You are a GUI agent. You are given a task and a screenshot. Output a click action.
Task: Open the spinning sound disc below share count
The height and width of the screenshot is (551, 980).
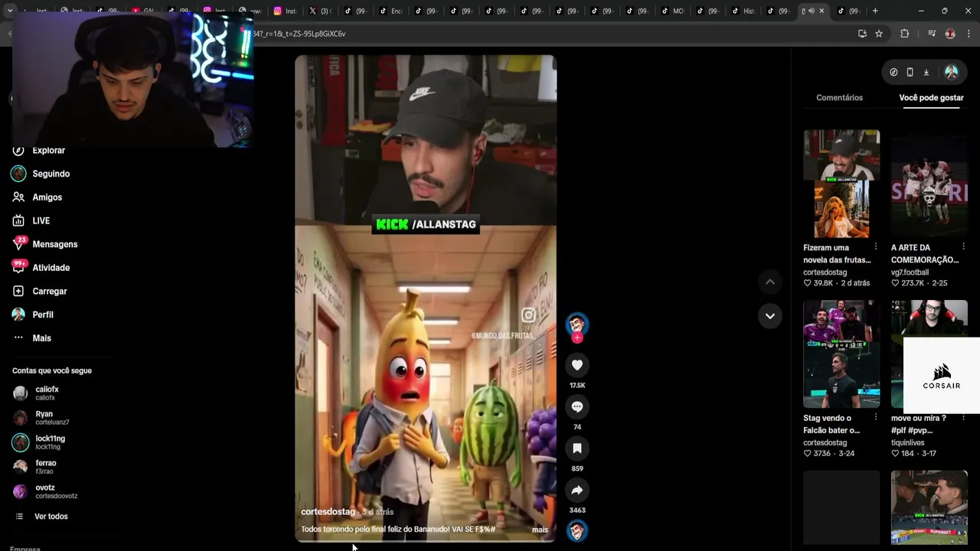[577, 530]
